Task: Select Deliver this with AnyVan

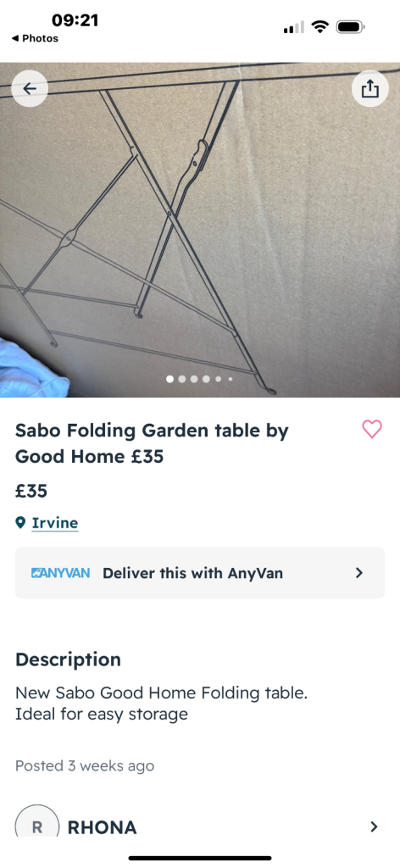Action: click(x=200, y=572)
